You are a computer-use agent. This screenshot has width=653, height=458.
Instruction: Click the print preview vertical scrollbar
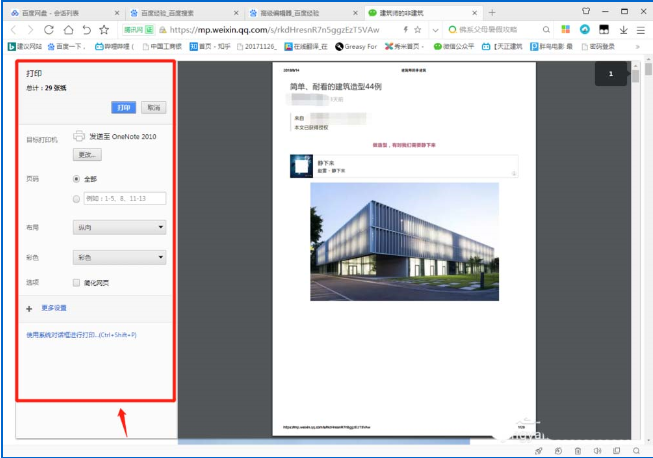[636, 250]
